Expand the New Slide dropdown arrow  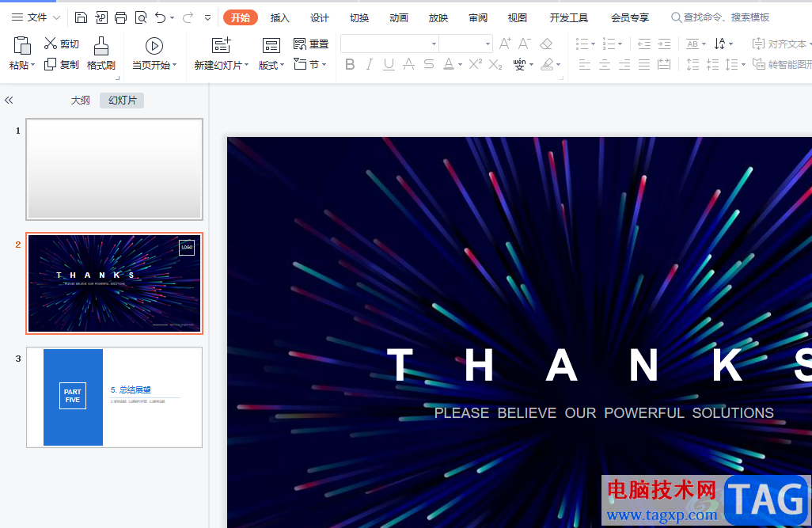(x=246, y=65)
